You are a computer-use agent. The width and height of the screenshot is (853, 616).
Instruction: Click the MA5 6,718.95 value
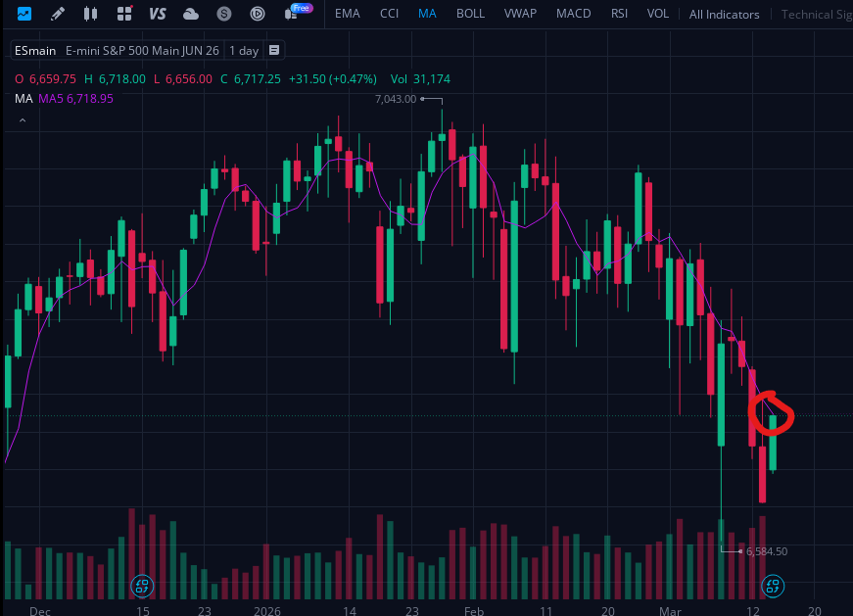pyautogui.click(x=75, y=99)
